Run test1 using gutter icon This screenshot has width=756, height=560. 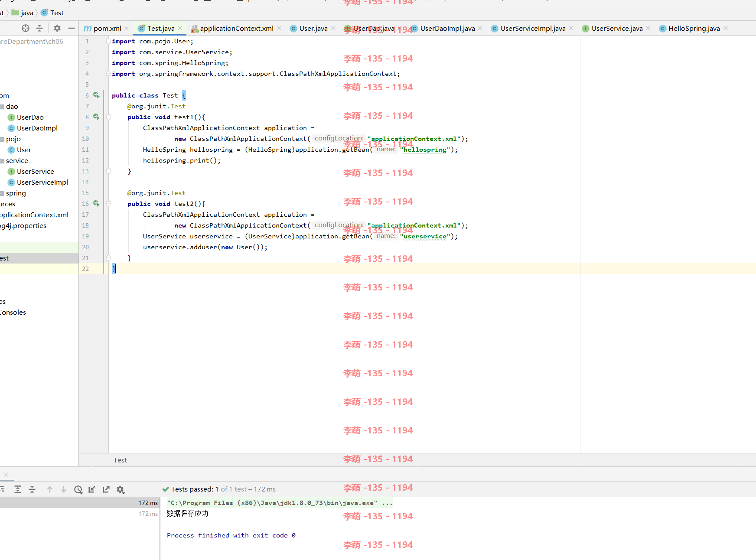96,117
